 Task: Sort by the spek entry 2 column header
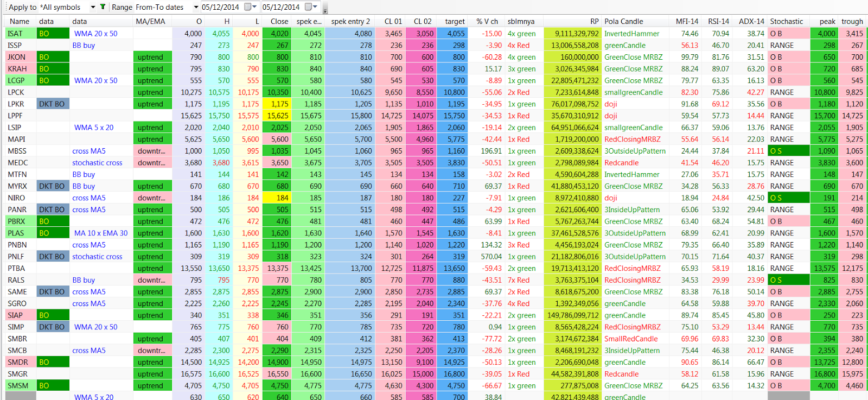point(350,21)
